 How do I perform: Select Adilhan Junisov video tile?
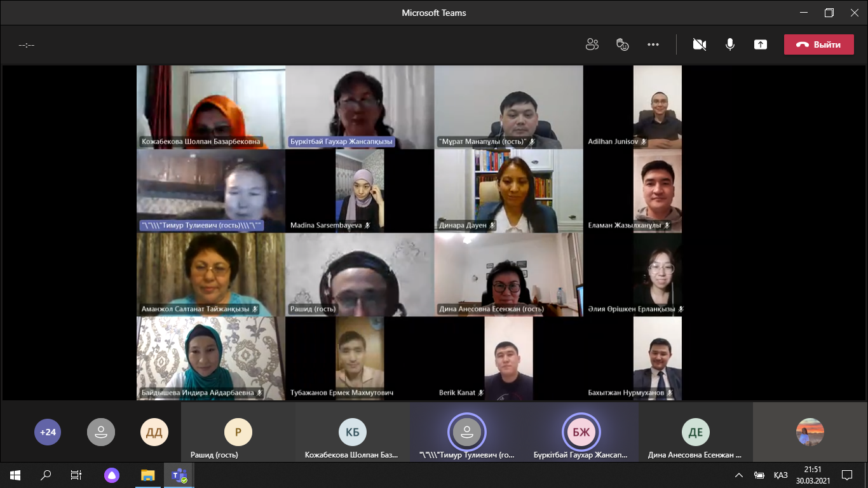pos(658,107)
